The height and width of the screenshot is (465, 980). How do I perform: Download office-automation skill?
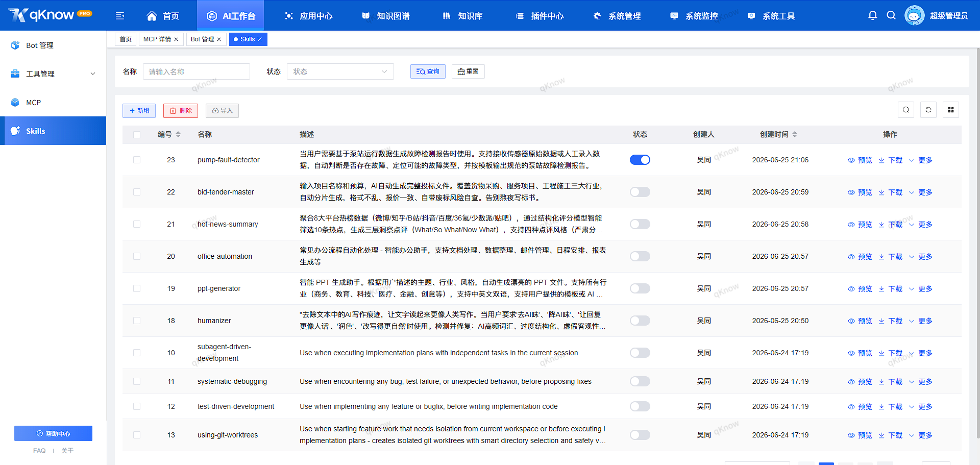click(891, 257)
